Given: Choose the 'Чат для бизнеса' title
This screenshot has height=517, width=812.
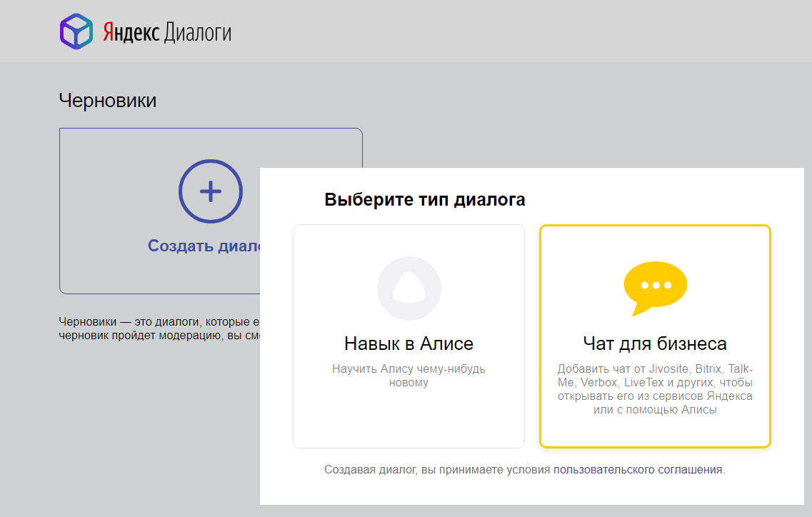Looking at the screenshot, I should (x=655, y=343).
